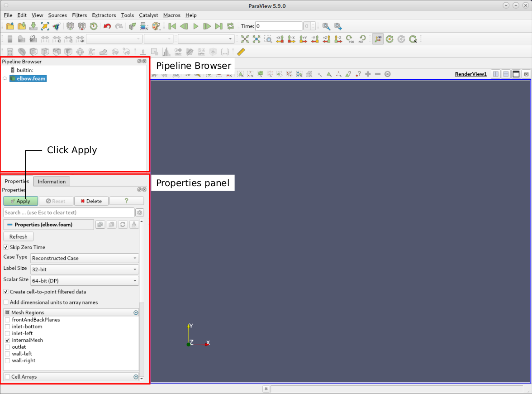Rotate view 90 degrees clockwise
This screenshot has width=532, height=394.
point(350,39)
